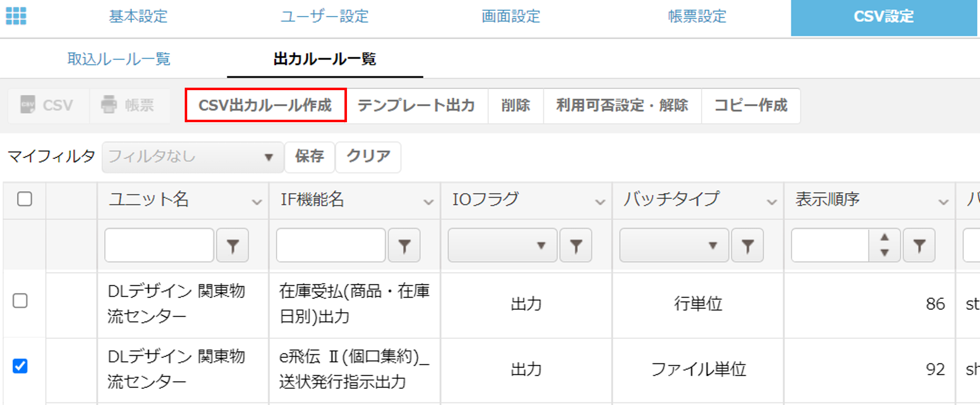Screen dimensions: 980x405
Task: Check the 在庫受払 output row checkbox
Action: (20, 300)
